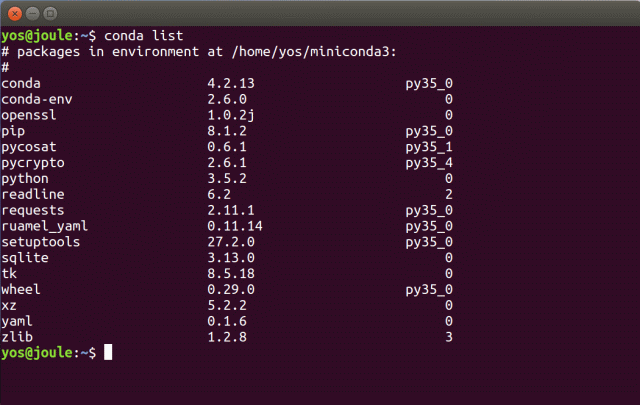The height and width of the screenshot is (405, 640).
Task: Click the openssl version 1.0.2j
Action: pos(230,116)
